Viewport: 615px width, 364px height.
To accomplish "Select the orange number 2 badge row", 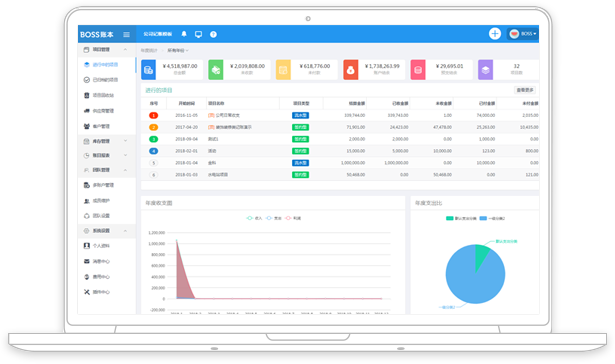I will coord(153,127).
